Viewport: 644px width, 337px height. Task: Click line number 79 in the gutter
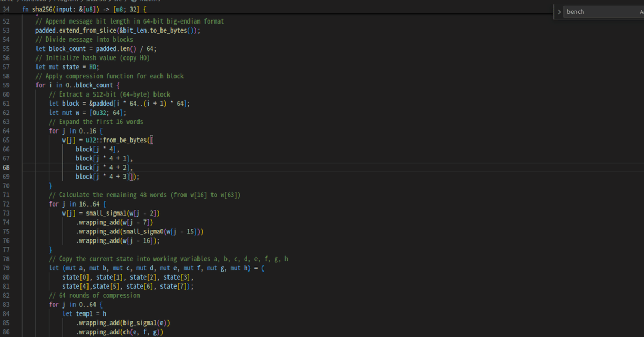tap(6, 268)
